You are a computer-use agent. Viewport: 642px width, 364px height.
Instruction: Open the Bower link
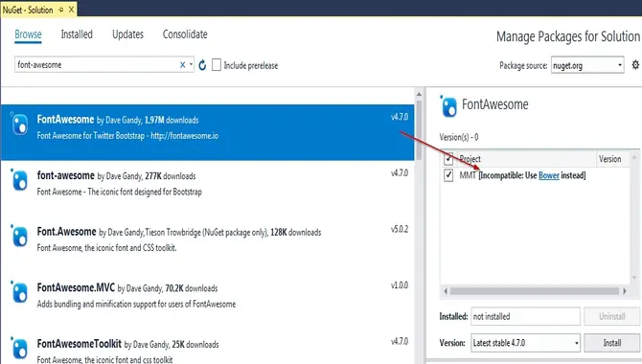[549, 175]
